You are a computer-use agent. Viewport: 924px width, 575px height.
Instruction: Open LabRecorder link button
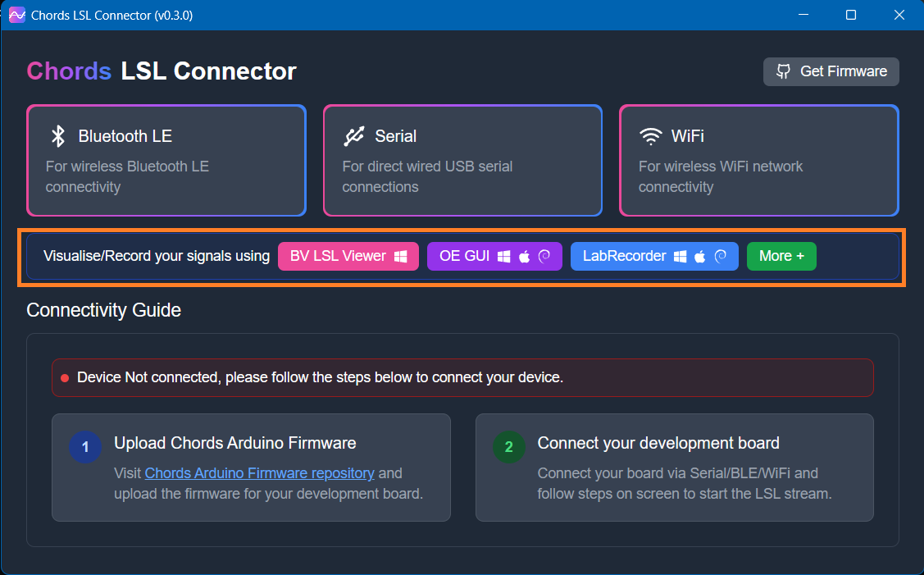[654, 257]
